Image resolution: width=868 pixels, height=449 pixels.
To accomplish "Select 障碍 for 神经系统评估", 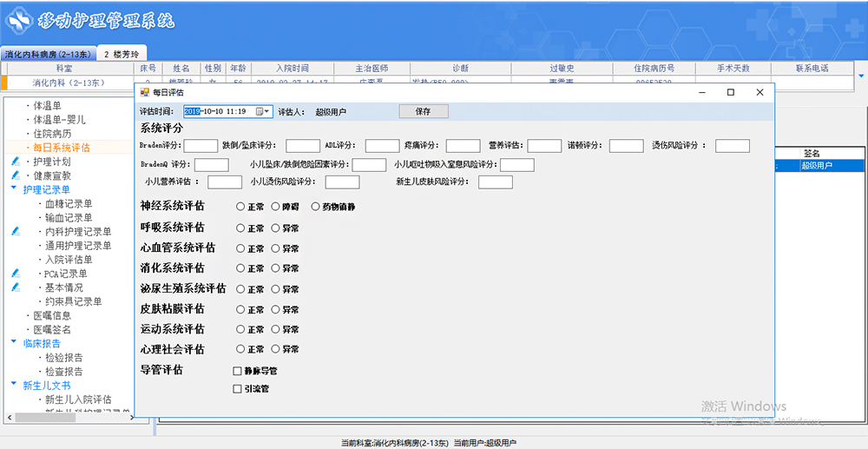I will click(276, 207).
